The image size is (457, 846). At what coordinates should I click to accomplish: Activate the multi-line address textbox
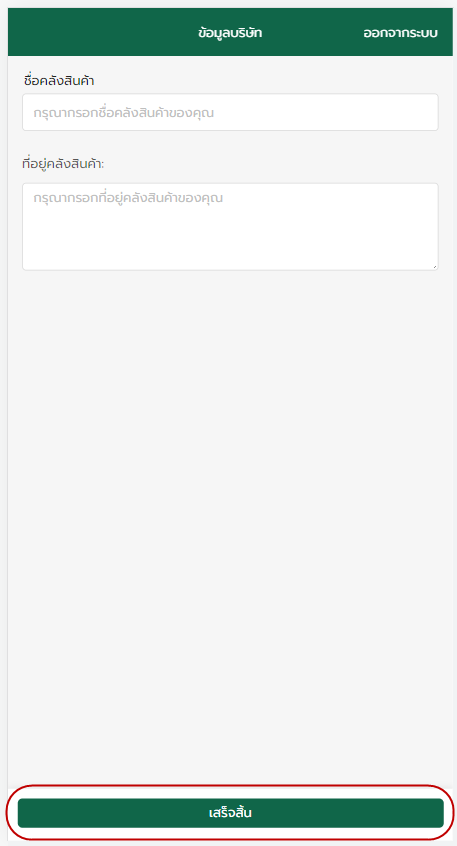pos(230,227)
